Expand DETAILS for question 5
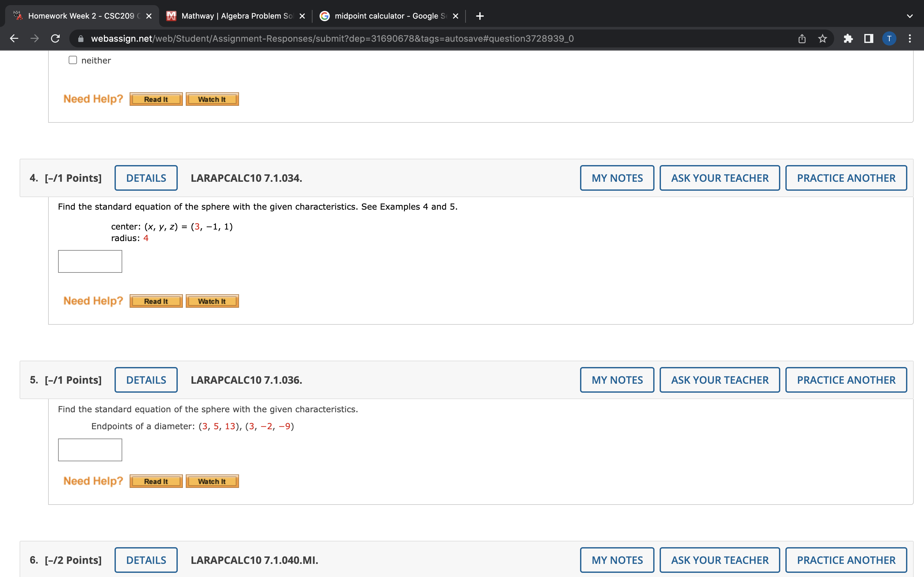 click(x=146, y=380)
